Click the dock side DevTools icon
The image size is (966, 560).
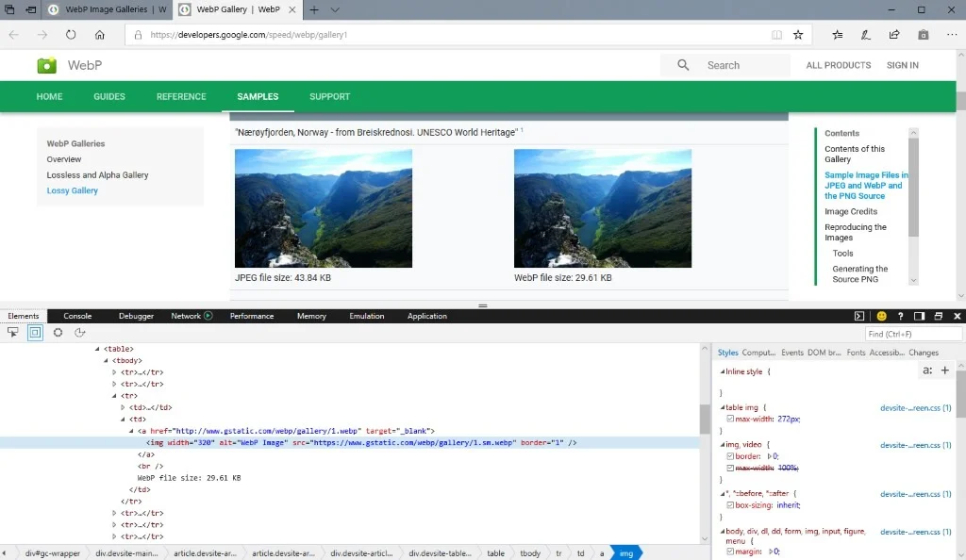pyautogui.click(x=919, y=316)
